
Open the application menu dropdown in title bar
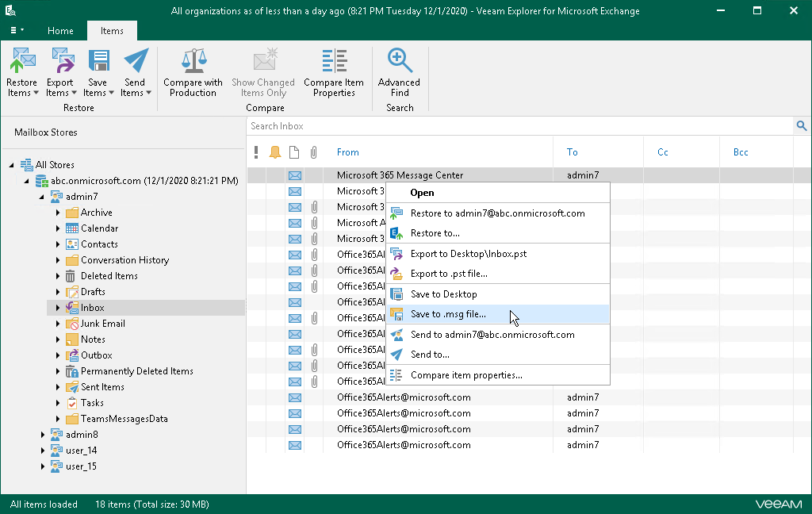pyautogui.click(x=16, y=30)
